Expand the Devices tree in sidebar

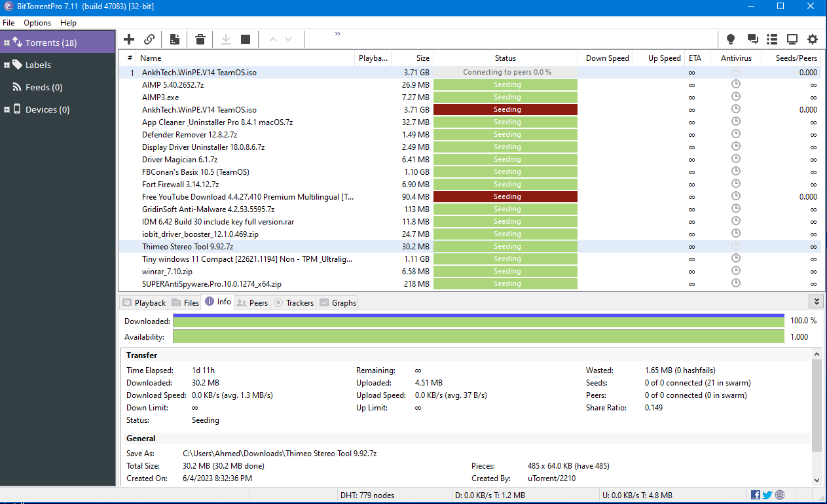point(7,110)
